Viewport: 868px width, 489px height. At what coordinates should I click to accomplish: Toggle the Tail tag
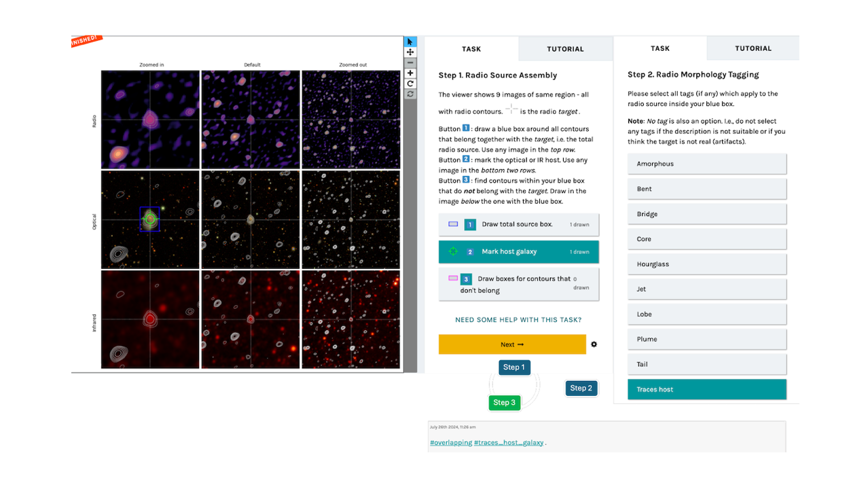coord(707,364)
